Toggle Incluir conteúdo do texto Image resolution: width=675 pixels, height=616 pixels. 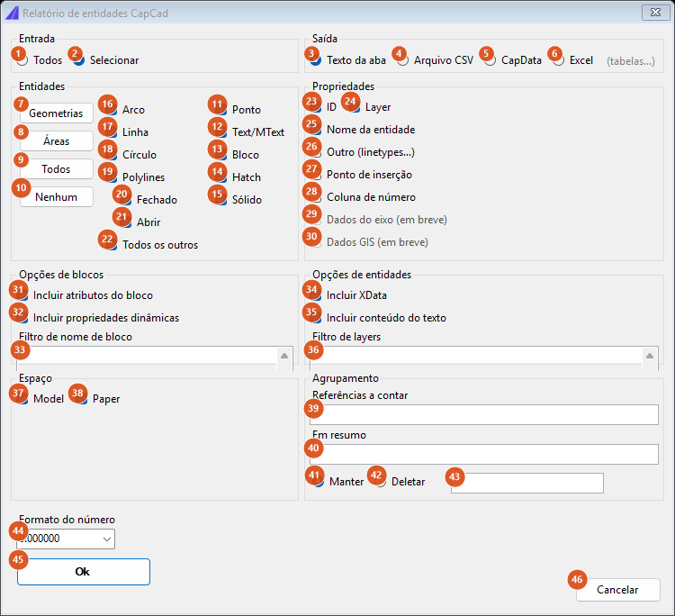coord(316,318)
